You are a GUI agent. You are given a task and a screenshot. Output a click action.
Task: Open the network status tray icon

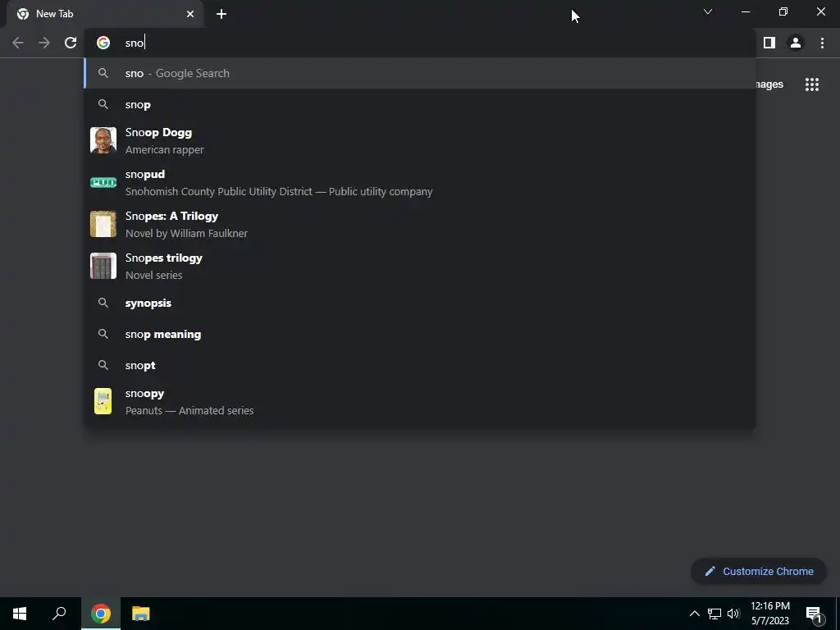714,614
